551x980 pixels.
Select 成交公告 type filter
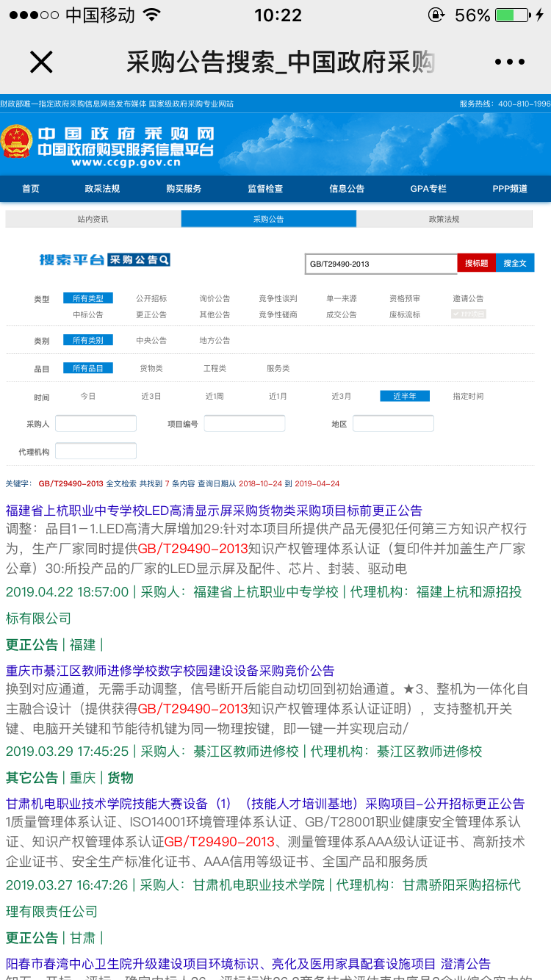(x=342, y=314)
